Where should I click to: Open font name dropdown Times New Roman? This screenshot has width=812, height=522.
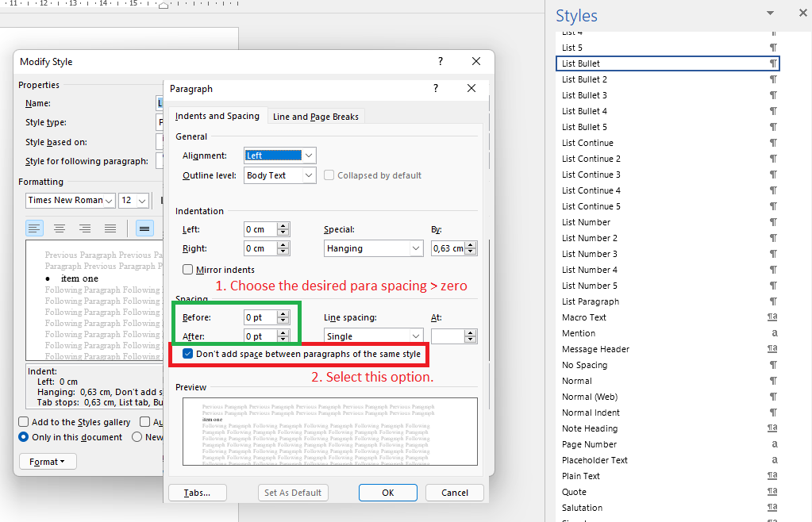[109, 200]
